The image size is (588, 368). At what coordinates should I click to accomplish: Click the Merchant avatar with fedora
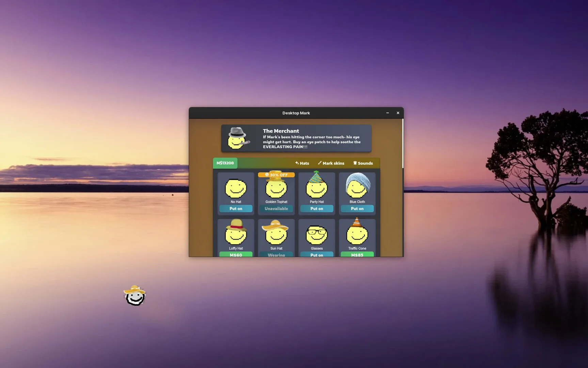(x=237, y=138)
